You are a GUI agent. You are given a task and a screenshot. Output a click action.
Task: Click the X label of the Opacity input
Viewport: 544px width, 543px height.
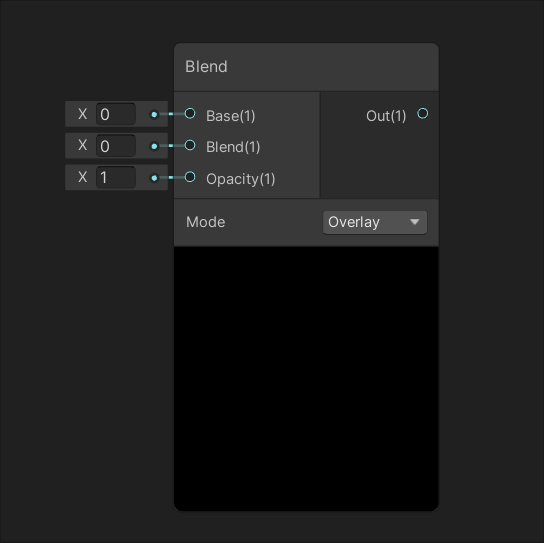pyautogui.click(x=83, y=177)
